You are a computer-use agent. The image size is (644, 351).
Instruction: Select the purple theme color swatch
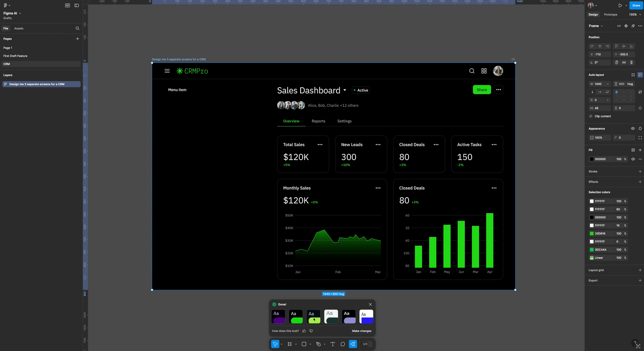278,317
